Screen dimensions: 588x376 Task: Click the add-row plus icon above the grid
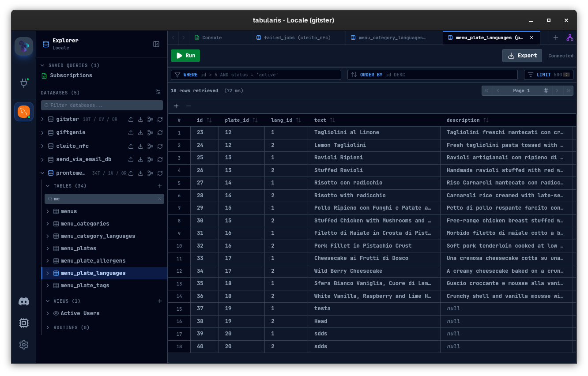coord(176,106)
